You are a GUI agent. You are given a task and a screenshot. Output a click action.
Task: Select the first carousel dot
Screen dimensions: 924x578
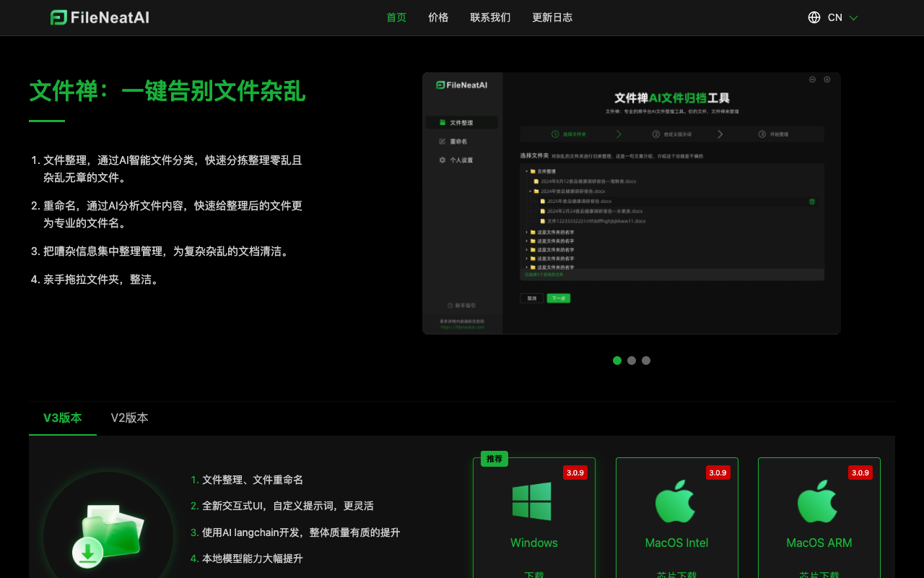[x=617, y=361]
